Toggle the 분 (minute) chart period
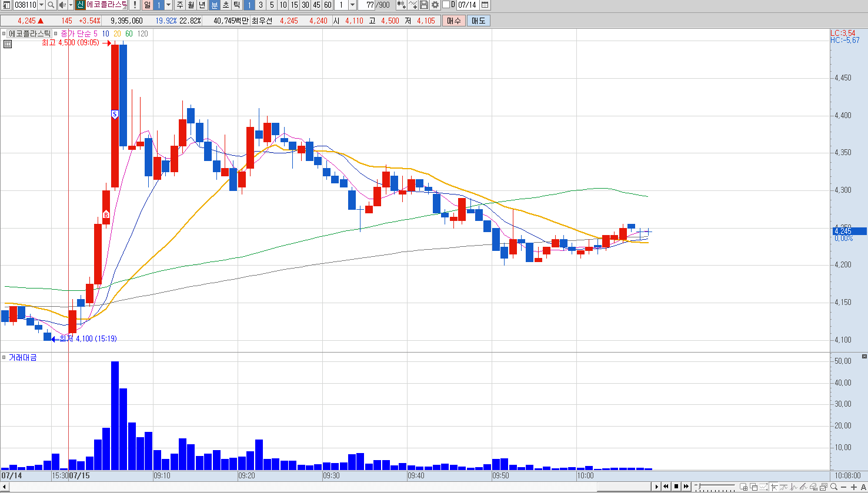 click(x=215, y=5)
